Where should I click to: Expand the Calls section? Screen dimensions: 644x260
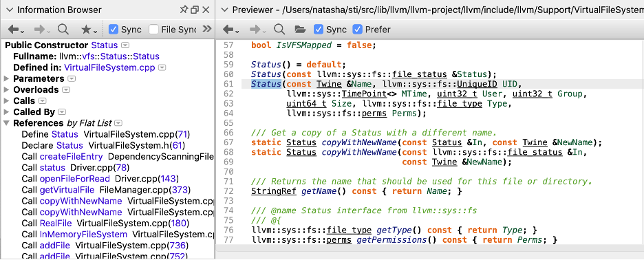[x=7, y=100]
